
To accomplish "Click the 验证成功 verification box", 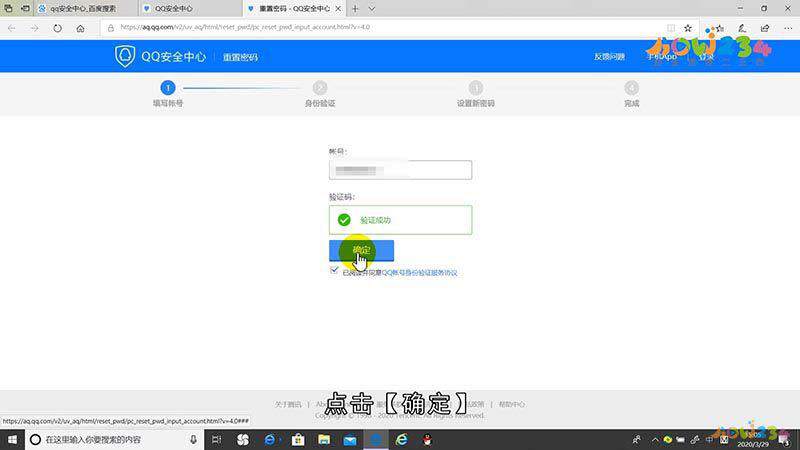I will coord(401,220).
